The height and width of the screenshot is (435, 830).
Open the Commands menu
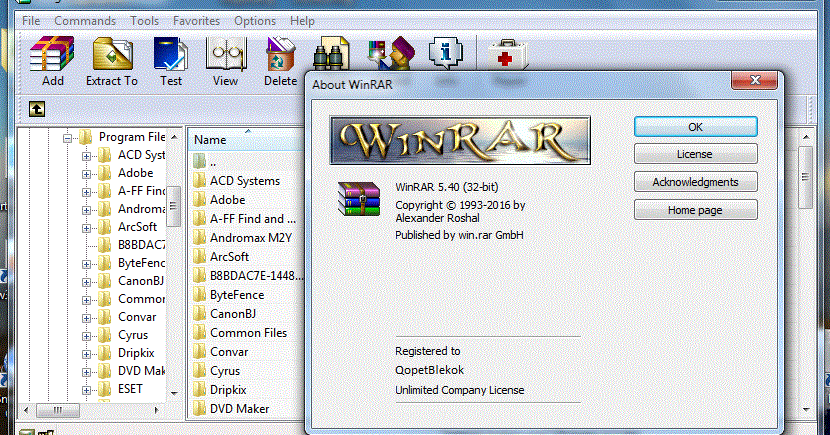click(x=85, y=21)
